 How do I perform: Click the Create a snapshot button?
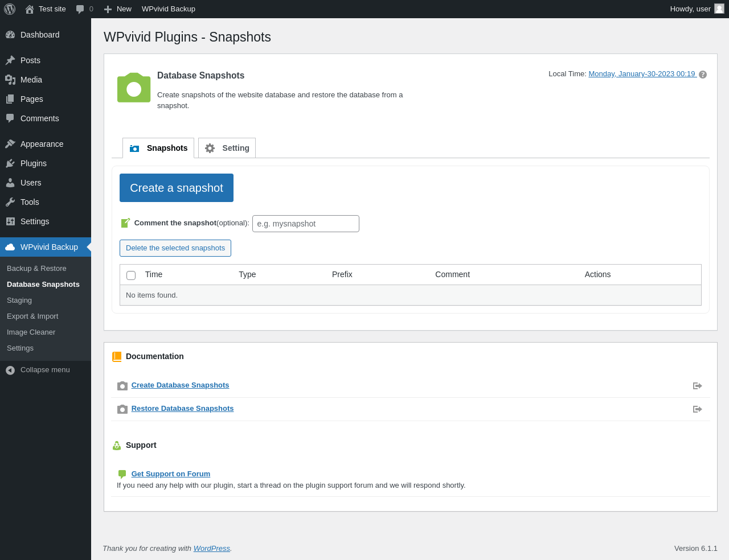tap(177, 188)
